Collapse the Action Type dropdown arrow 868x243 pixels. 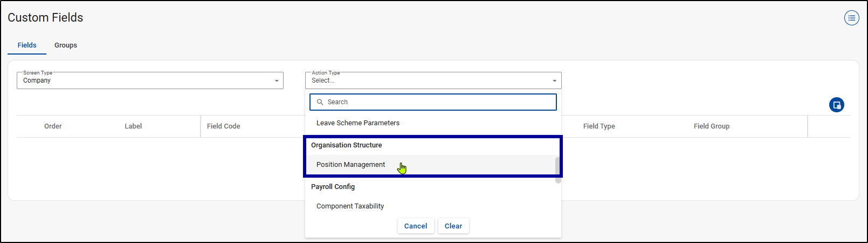click(x=554, y=81)
